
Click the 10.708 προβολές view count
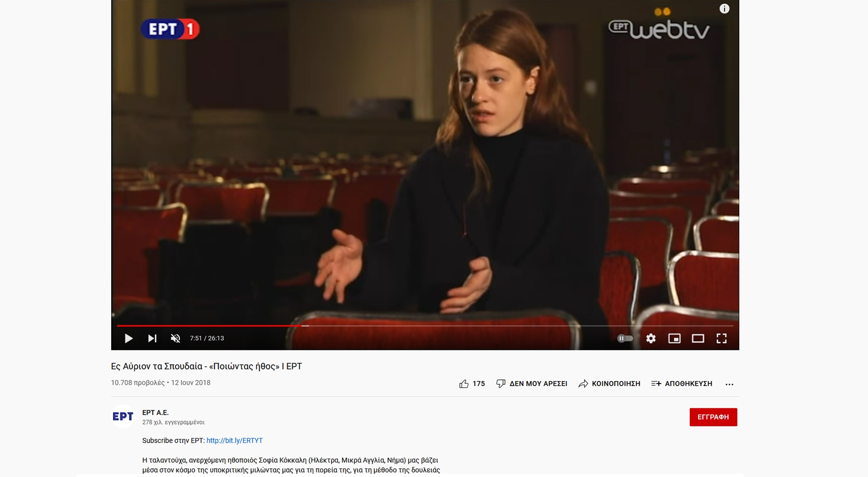[138, 383]
